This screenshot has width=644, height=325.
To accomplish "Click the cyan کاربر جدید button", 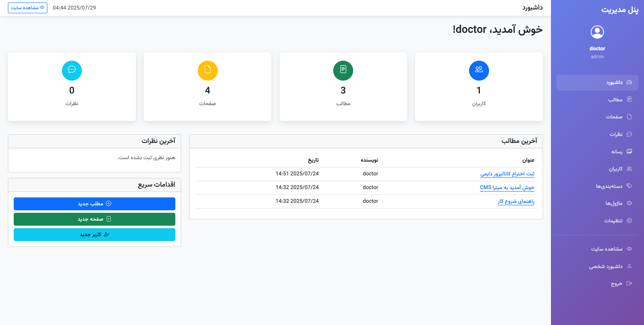I will [x=94, y=234].
